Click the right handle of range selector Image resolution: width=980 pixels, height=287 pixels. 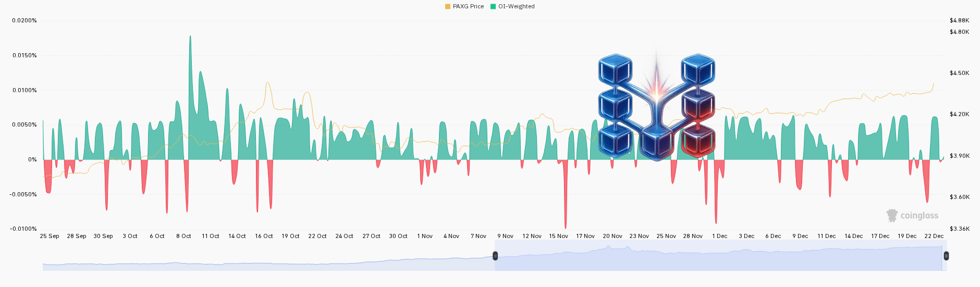pos(946,256)
